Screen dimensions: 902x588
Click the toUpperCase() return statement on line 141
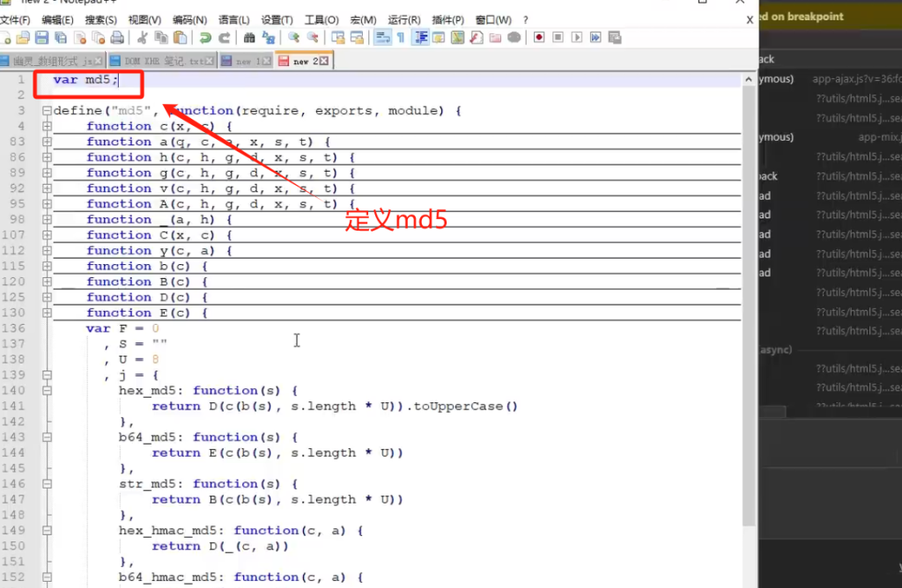[335, 407]
